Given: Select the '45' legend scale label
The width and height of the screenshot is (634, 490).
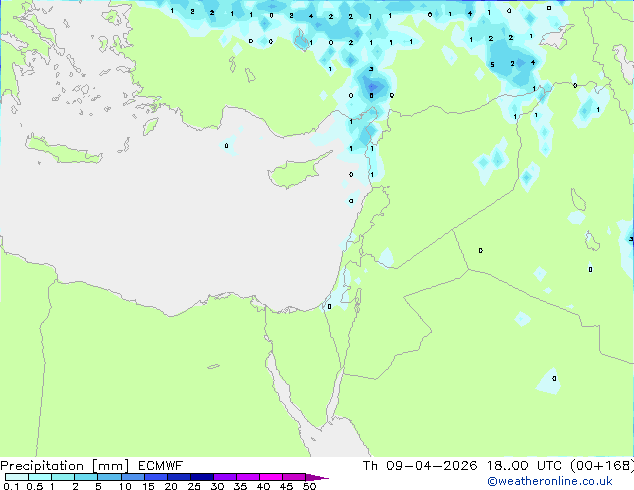Looking at the screenshot, I should click(286, 486).
